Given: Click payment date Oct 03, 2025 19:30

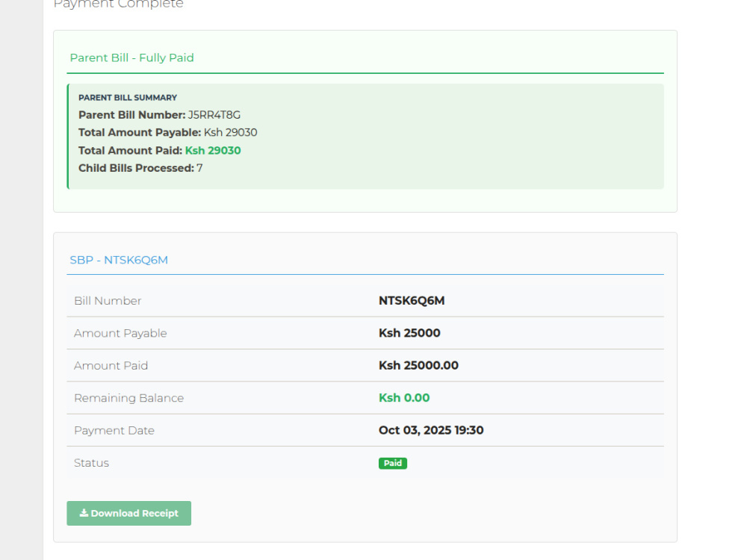Looking at the screenshot, I should coord(431,431).
